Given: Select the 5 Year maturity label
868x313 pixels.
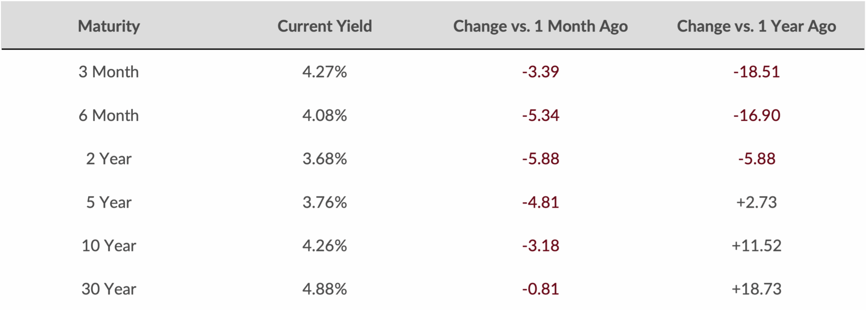Looking at the screenshot, I should coord(108,202).
